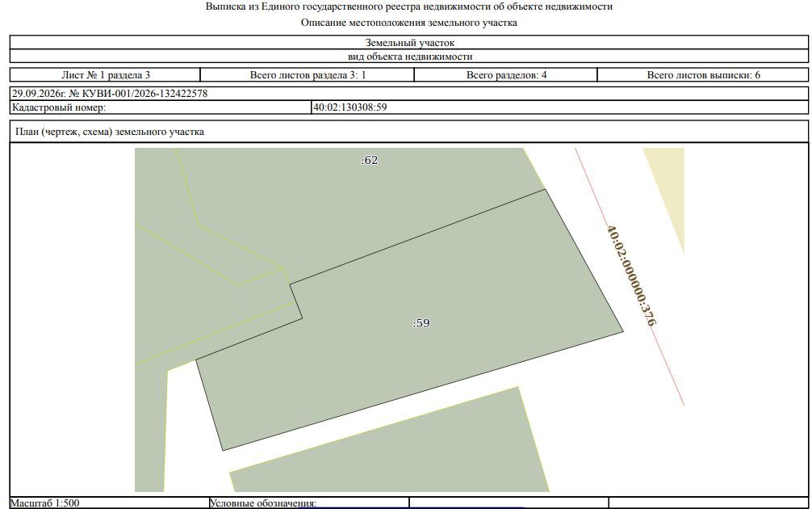The height and width of the screenshot is (509, 812).
Task: Click request number '№ КУВИ-001/2026-132422578'
Action: click(138, 94)
